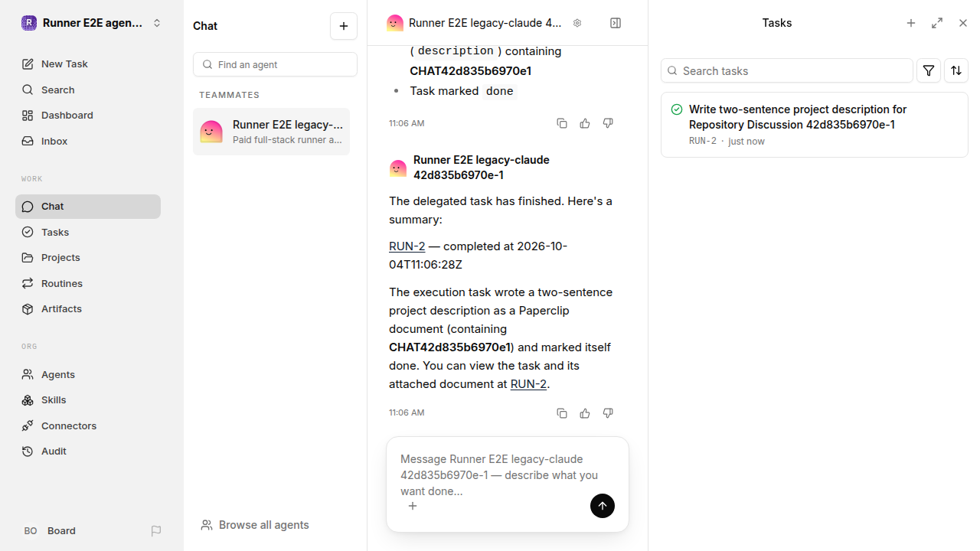Open the workspace switcher for Runner E2E
The height and width of the screenshot is (551, 980).
(x=92, y=23)
